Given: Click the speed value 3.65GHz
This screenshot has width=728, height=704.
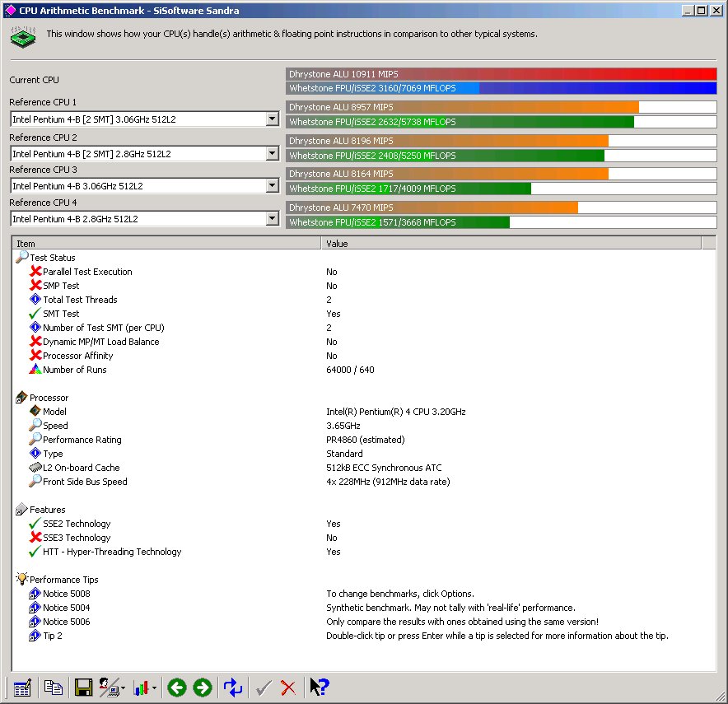Looking at the screenshot, I should (x=343, y=426).
